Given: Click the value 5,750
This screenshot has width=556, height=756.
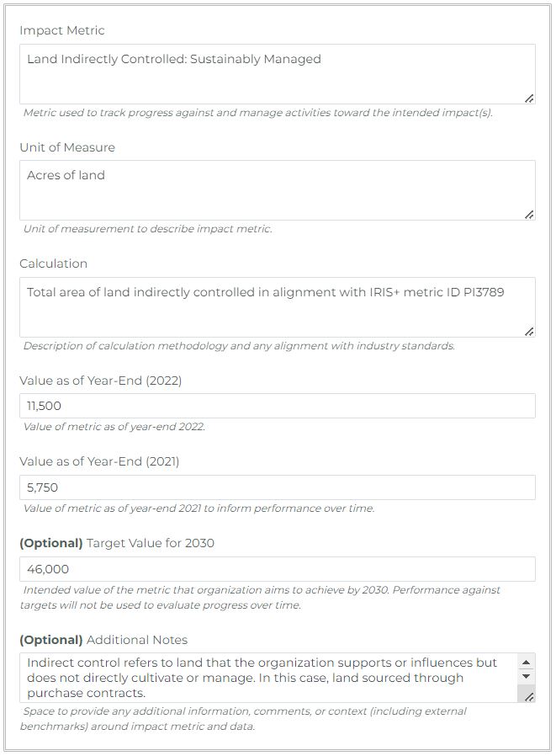Looking at the screenshot, I should point(37,487).
